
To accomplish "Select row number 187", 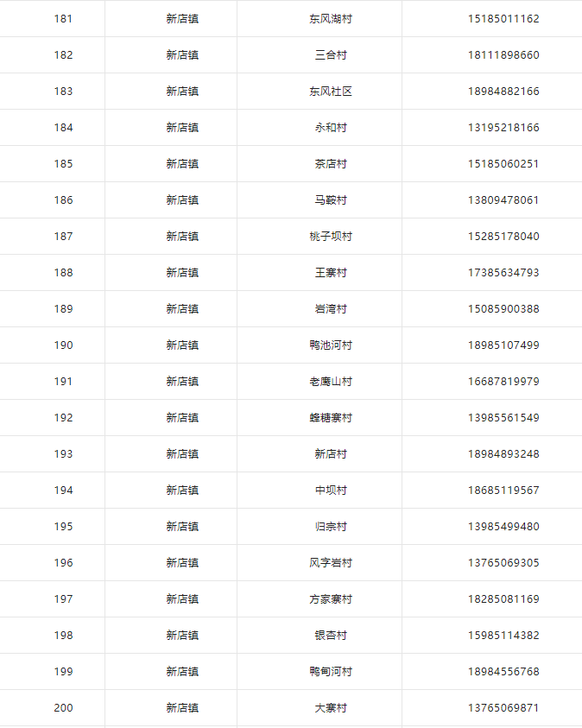I will (63, 237).
